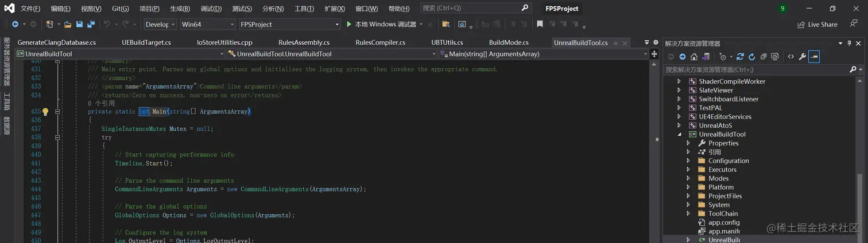This screenshot has height=243, width=868.
Task: Switch views icon in Solution Explorer
Action: pyautogui.click(x=706, y=57)
